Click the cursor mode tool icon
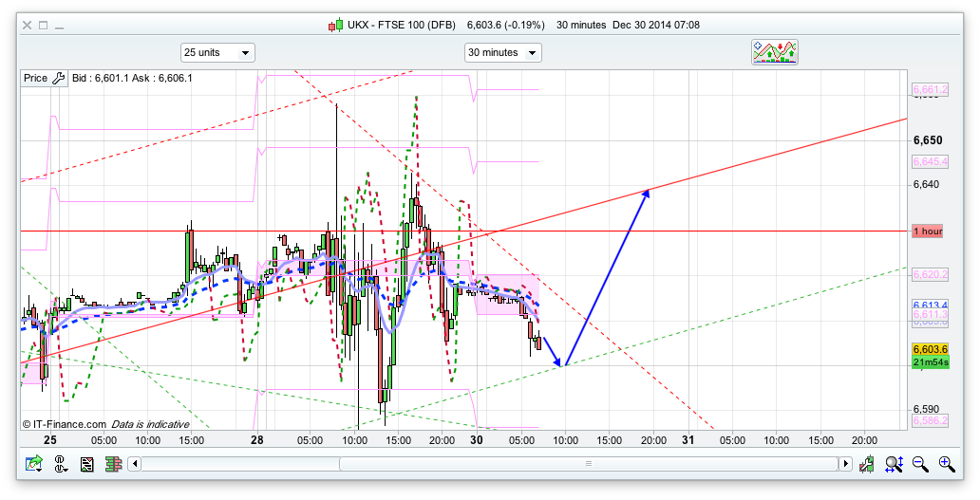Viewport: 980px width, 500px height. click(60, 464)
